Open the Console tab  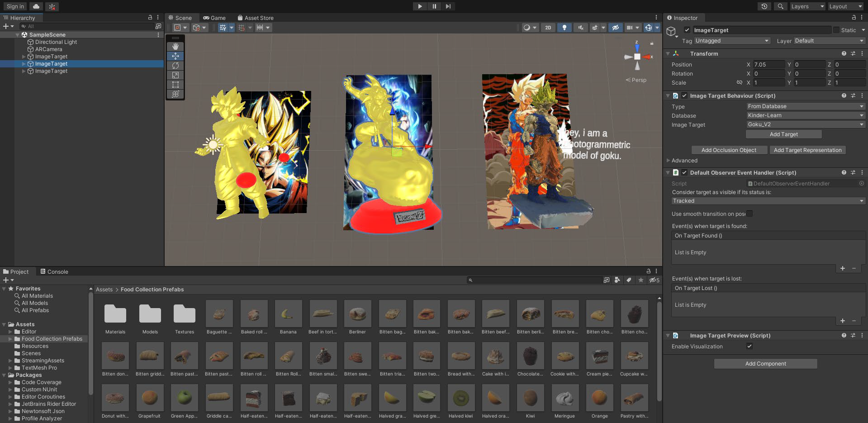tap(54, 272)
